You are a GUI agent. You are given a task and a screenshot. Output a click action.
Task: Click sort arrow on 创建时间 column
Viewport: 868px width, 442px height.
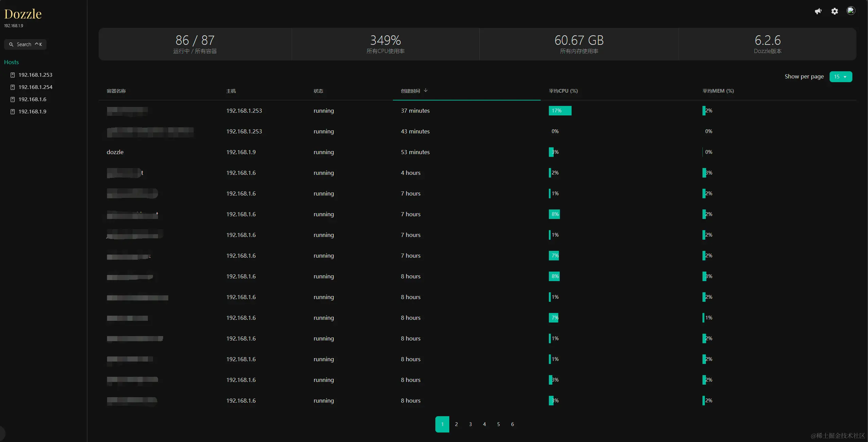pos(426,90)
